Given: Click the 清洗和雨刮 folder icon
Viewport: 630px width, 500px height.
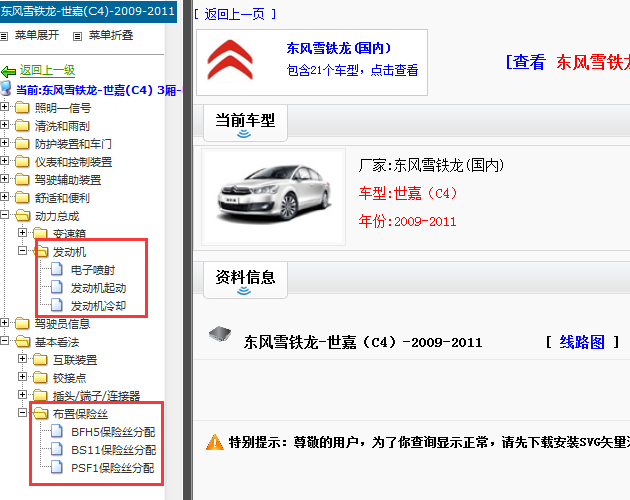Looking at the screenshot, I should click(22, 125).
